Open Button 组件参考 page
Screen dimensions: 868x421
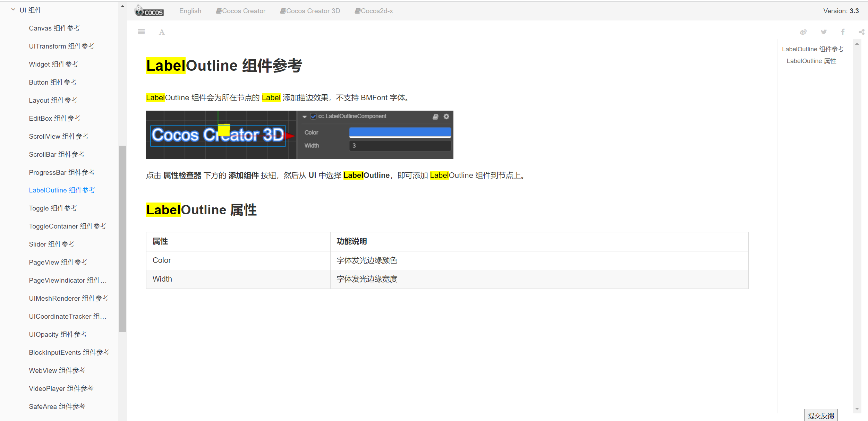[53, 82]
